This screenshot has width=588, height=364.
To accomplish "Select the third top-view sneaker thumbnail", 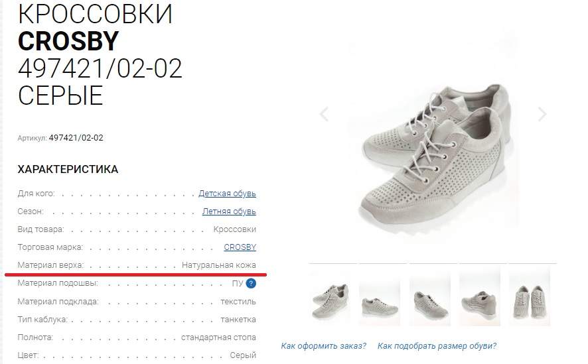I will [430, 296].
